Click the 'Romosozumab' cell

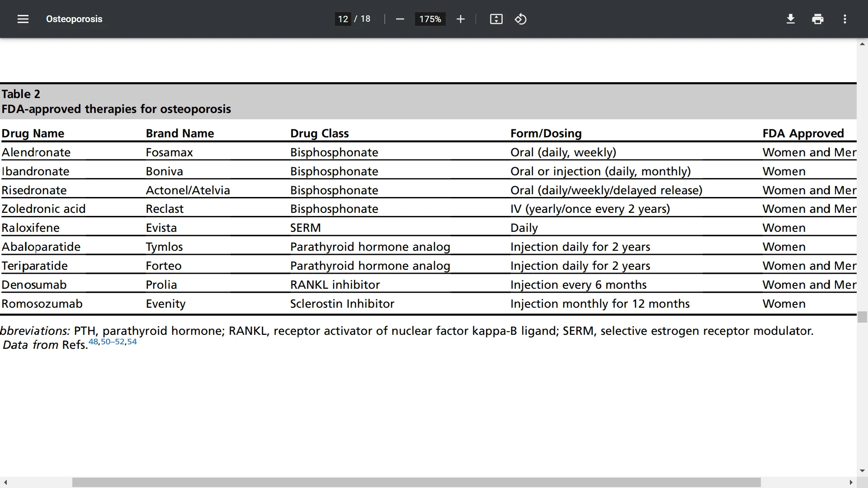(x=42, y=304)
